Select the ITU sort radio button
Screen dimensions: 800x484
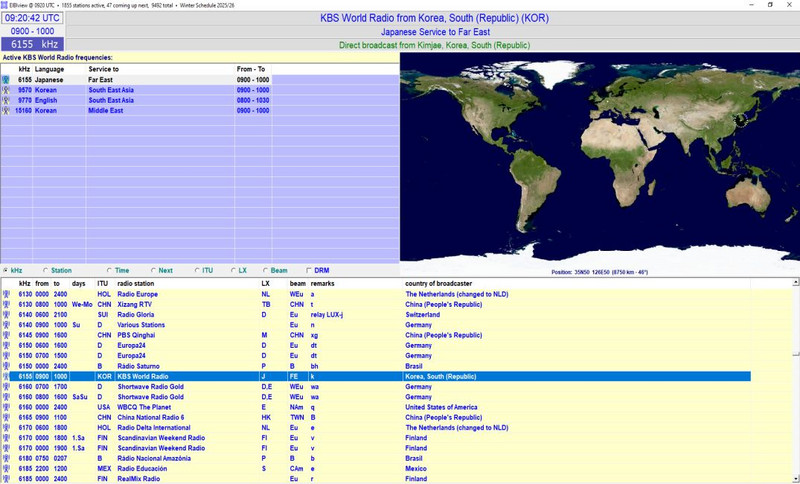pyautogui.click(x=196, y=270)
